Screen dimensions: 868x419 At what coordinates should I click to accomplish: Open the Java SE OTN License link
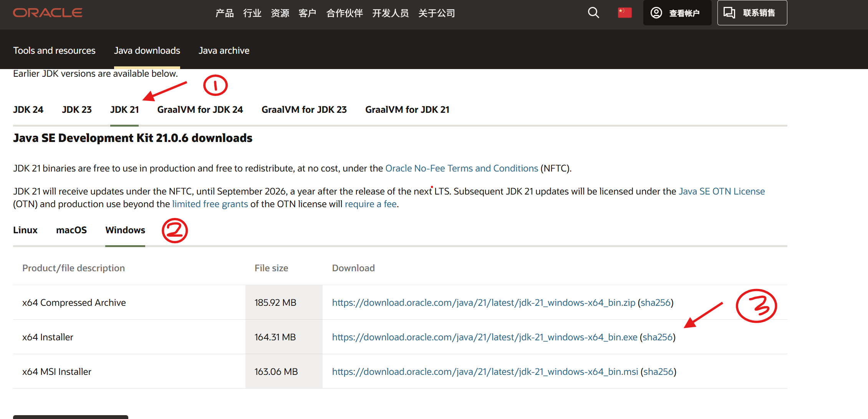721,191
